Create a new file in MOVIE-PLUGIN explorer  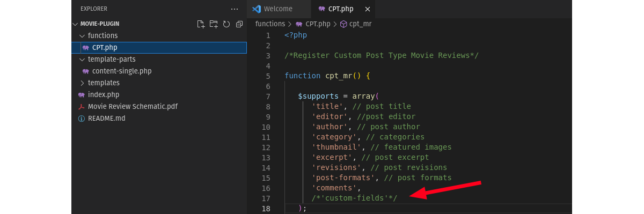pyautogui.click(x=201, y=24)
